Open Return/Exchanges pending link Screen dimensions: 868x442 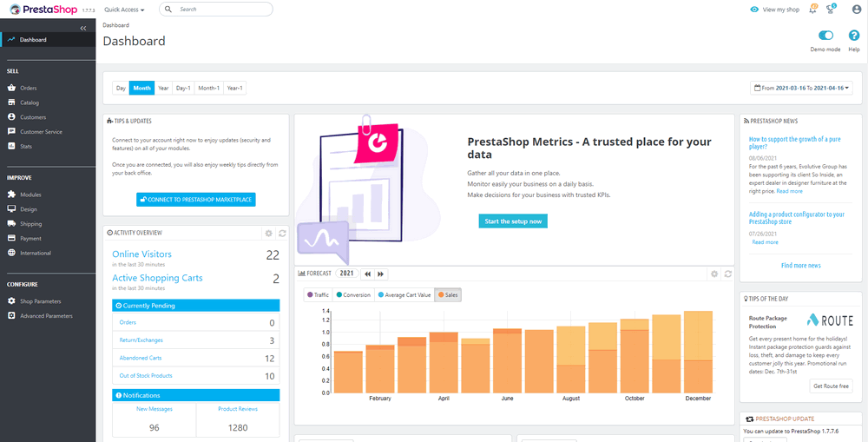pos(141,340)
